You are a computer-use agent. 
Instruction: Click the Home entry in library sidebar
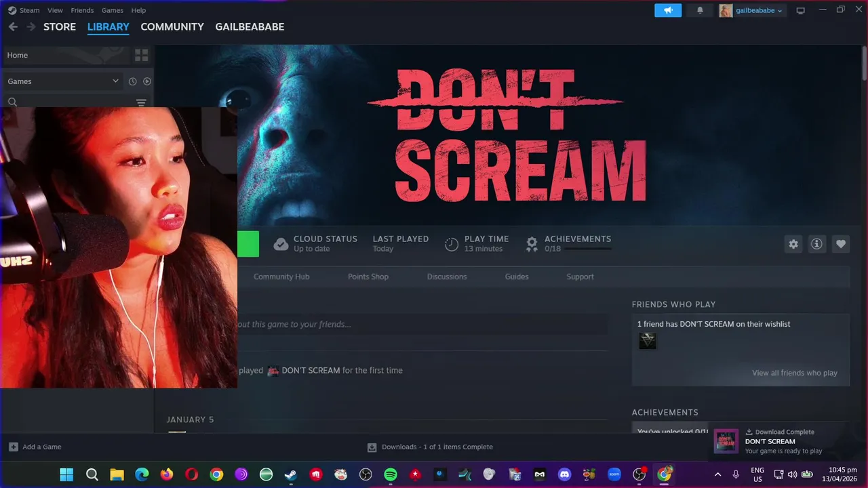pos(66,55)
